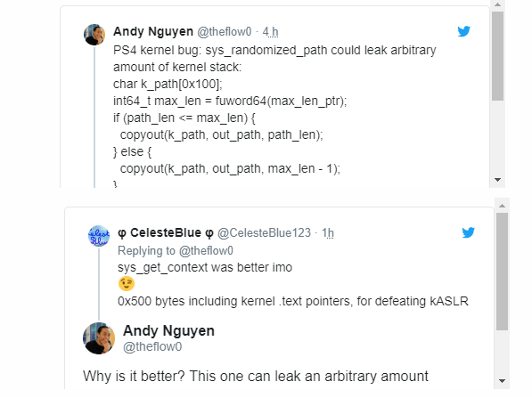The width and height of the screenshot is (532, 398).
Task: Click '@theflow0' in the Replying to line
Action: pos(206,250)
